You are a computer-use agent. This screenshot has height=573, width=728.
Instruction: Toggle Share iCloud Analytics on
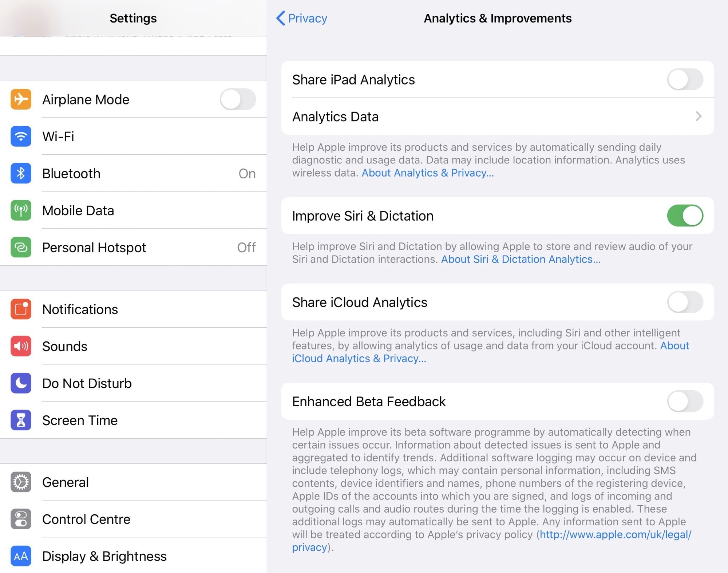pos(685,303)
